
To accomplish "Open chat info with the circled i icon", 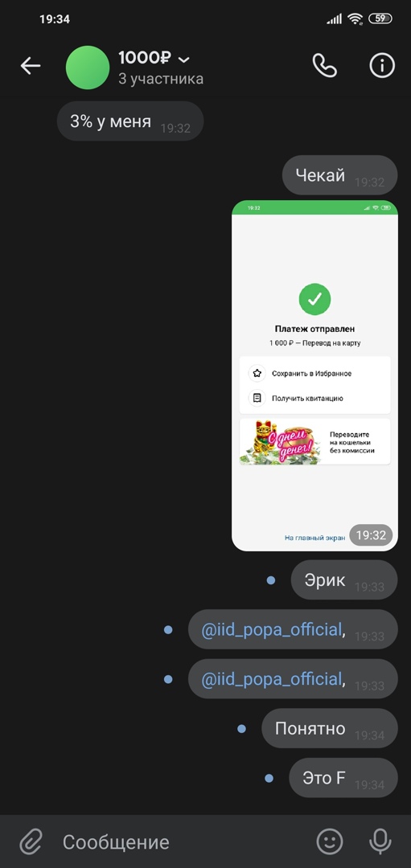I will pyautogui.click(x=382, y=66).
